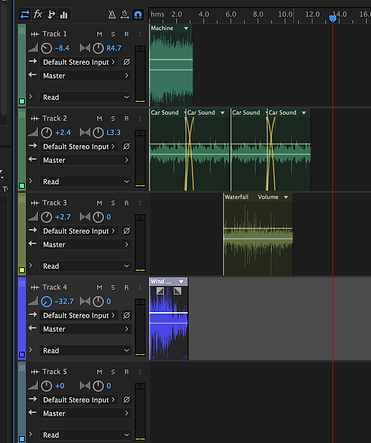
Task: Click Track 4 name label
Action: point(54,287)
